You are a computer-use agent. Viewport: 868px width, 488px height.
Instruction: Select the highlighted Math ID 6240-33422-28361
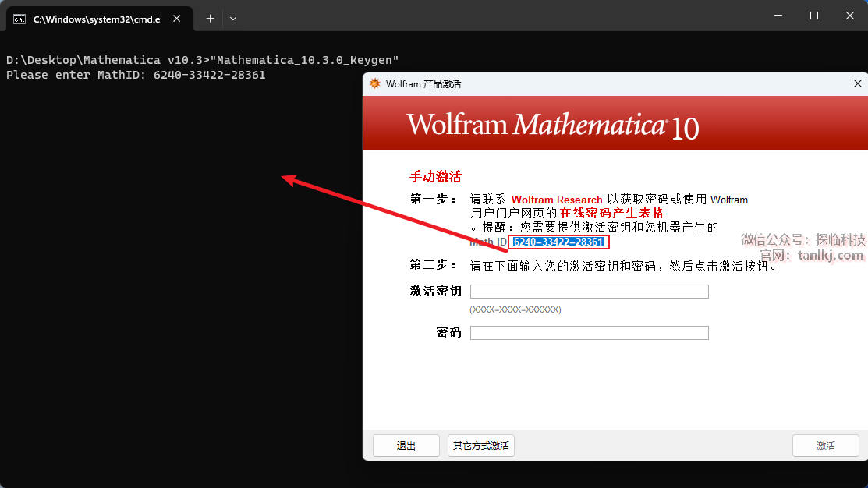pos(558,242)
